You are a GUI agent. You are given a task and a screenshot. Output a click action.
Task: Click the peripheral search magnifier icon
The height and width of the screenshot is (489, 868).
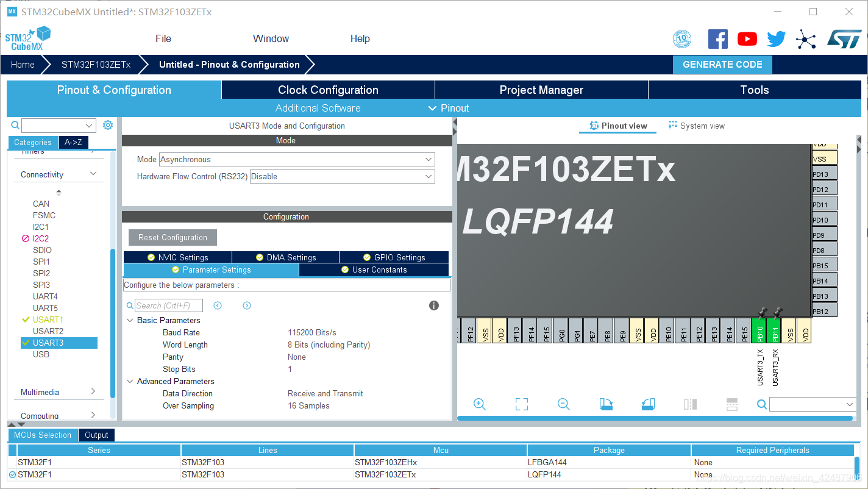point(16,125)
